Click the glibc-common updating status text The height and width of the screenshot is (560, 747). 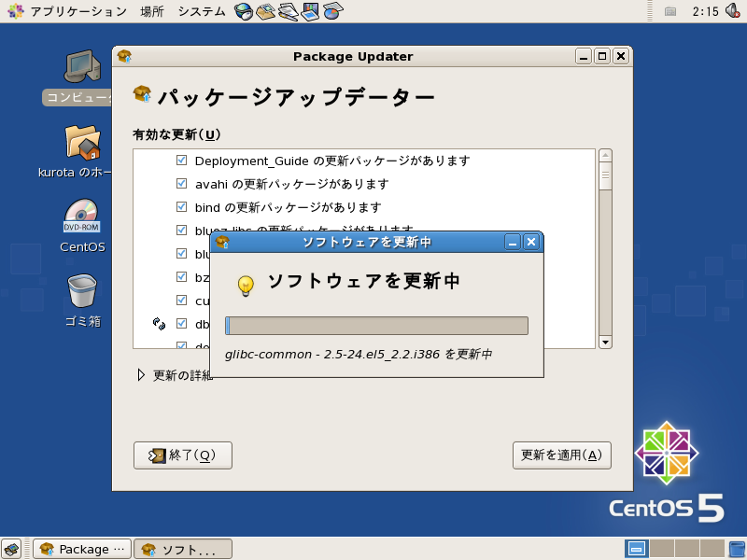pos(359,355)
